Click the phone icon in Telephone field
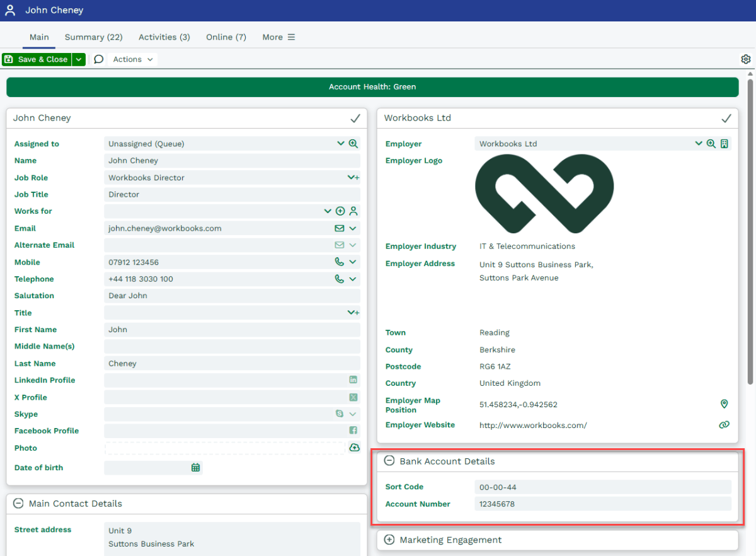Screen dimensions: 756x556 click(340, 279)
